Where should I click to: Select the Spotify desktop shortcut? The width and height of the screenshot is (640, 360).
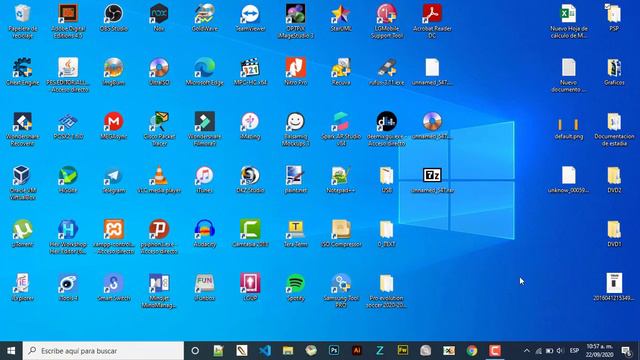pos(296,287)
